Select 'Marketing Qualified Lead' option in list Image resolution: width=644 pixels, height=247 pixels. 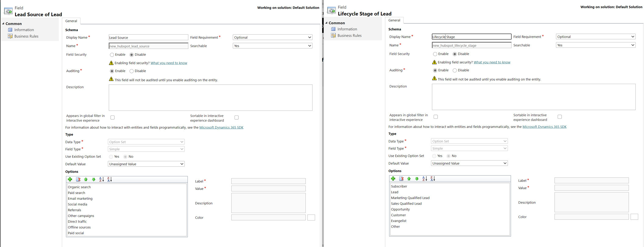click(x=410, y=198)
